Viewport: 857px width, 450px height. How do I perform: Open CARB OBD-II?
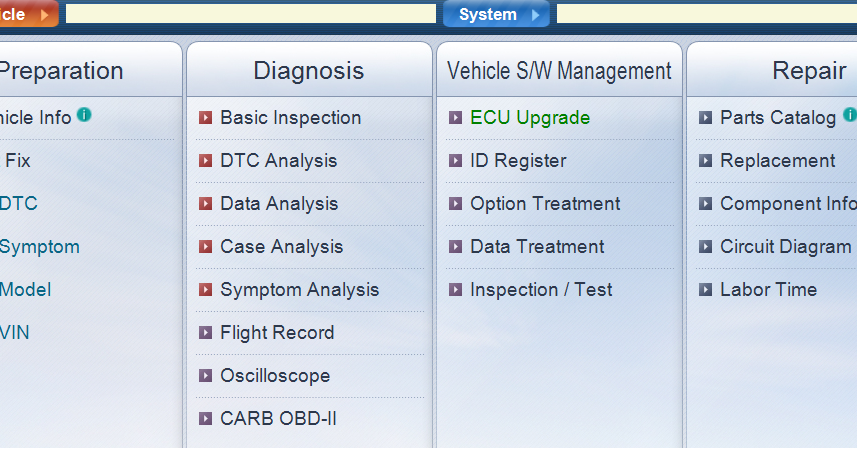click(278, 419)
